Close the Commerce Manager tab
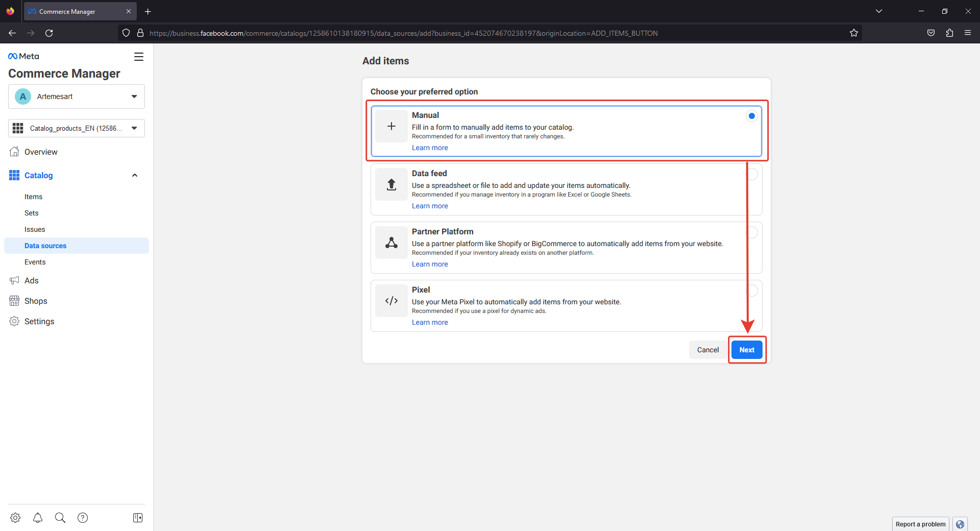The height and width of the screenshot is (531, 980). (x=129, y=11)
